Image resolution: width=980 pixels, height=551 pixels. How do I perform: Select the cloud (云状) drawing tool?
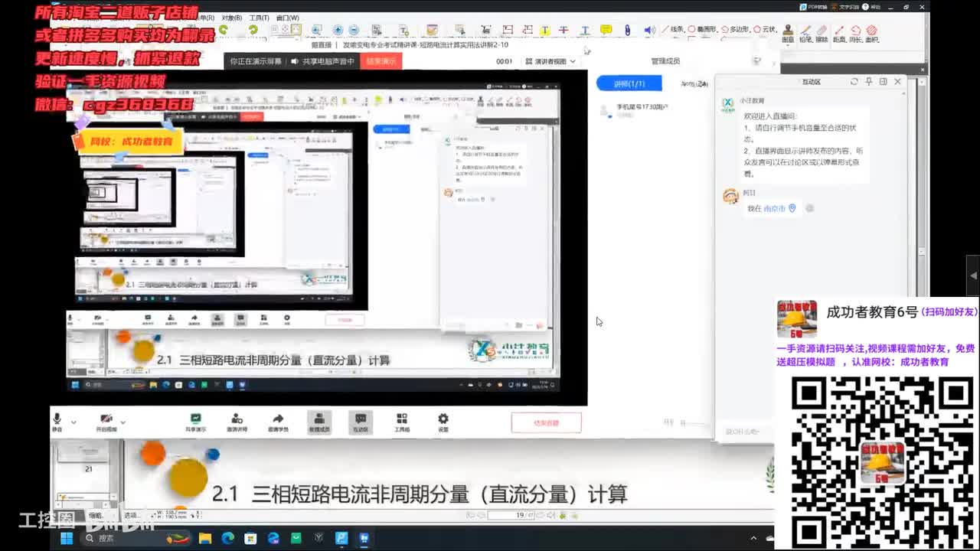(x=765, y=29)
